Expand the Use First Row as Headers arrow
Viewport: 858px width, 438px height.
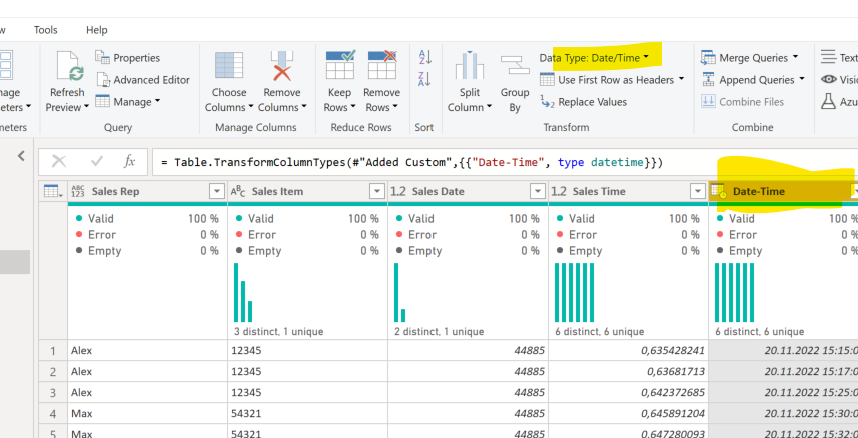click(682, 79)
